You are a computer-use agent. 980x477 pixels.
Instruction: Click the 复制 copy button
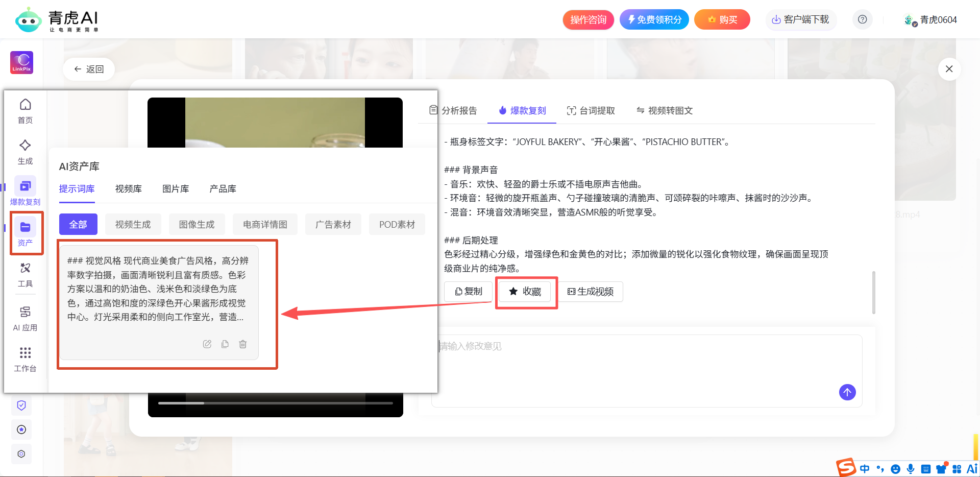pyautogui.click(x=469, y=292)
